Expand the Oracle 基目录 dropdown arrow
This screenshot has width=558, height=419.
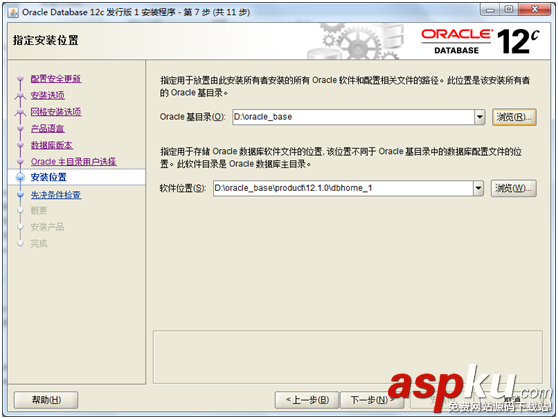tap(480, 117)
